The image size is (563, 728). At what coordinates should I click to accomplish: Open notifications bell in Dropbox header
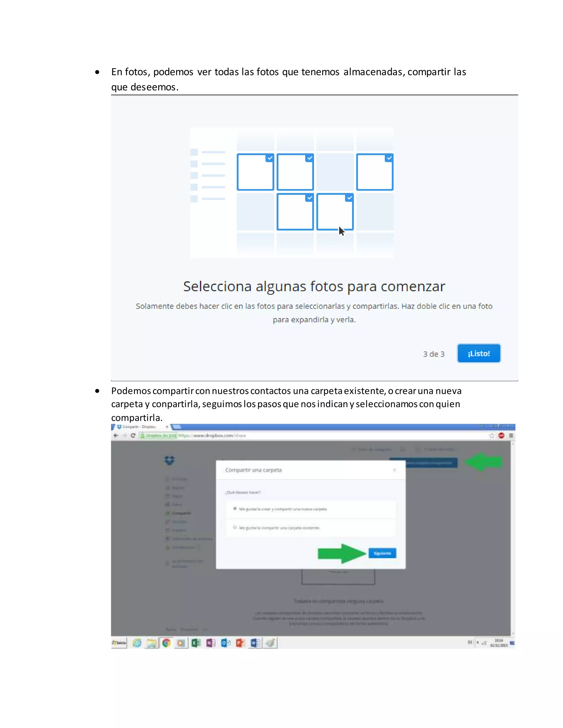402,449
